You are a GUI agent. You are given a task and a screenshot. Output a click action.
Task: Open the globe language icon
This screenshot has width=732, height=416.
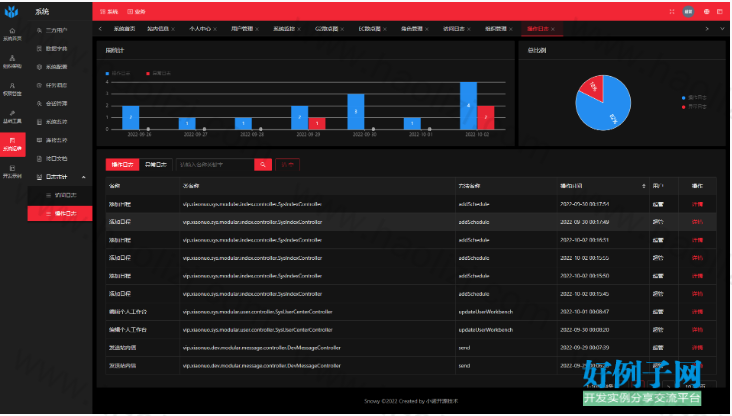[706, 12]
